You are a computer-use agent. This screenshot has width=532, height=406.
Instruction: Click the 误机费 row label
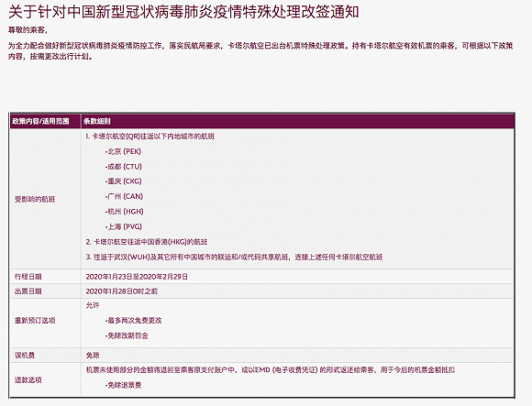pos(25,356)
